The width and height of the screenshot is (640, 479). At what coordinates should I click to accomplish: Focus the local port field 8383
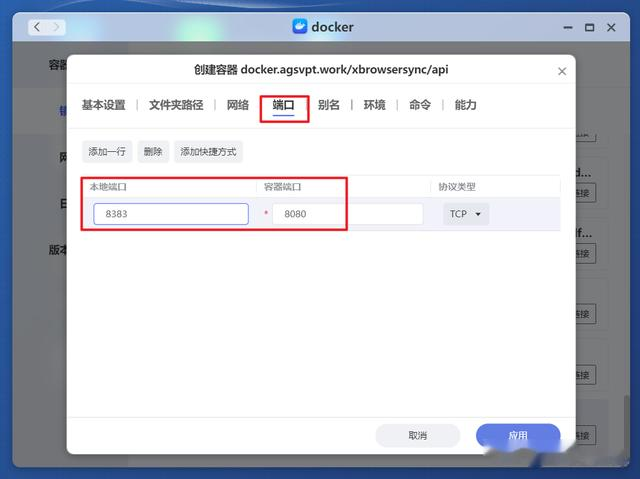(171, 214)
